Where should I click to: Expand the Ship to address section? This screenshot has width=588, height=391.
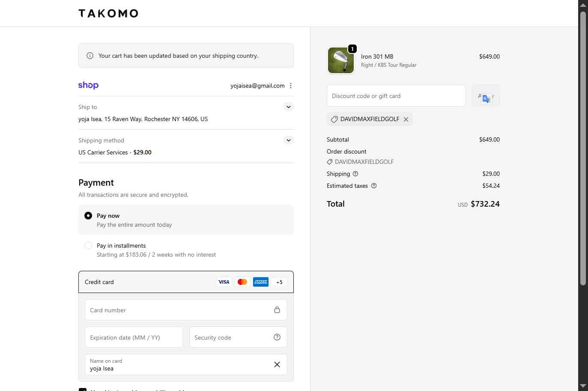[x=289, y=107]
